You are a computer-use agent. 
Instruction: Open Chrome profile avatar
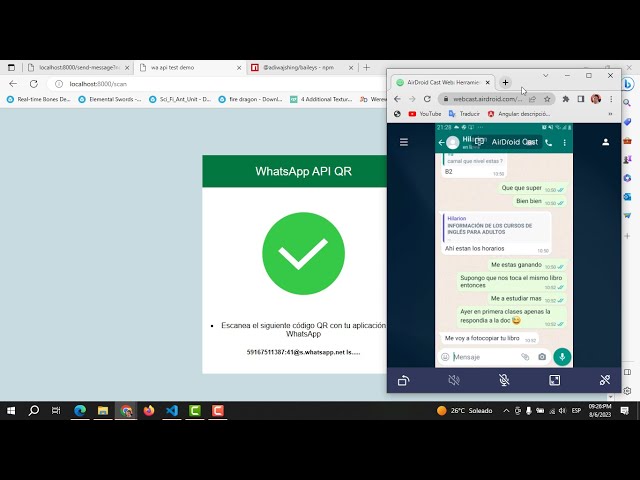point(596,99)
